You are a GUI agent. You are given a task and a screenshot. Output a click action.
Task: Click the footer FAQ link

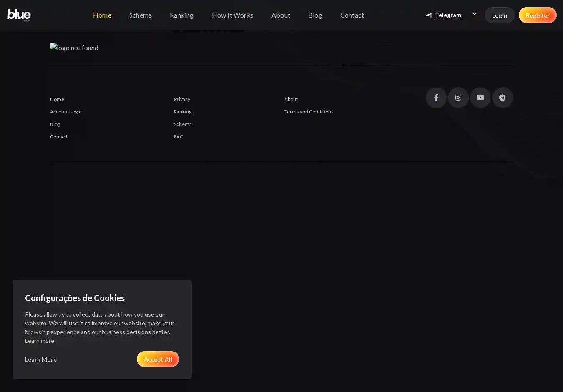(x=178, y=137)
